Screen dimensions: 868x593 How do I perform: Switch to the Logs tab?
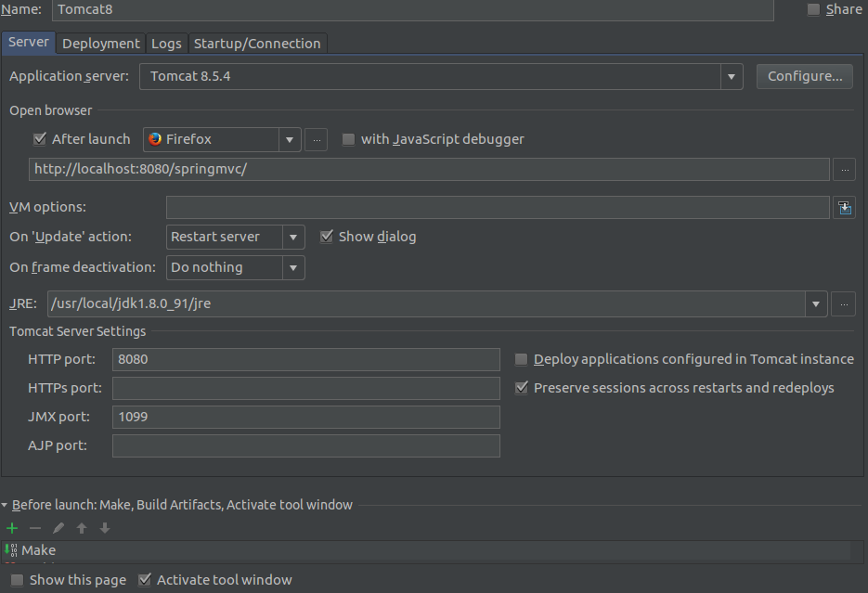166,44
